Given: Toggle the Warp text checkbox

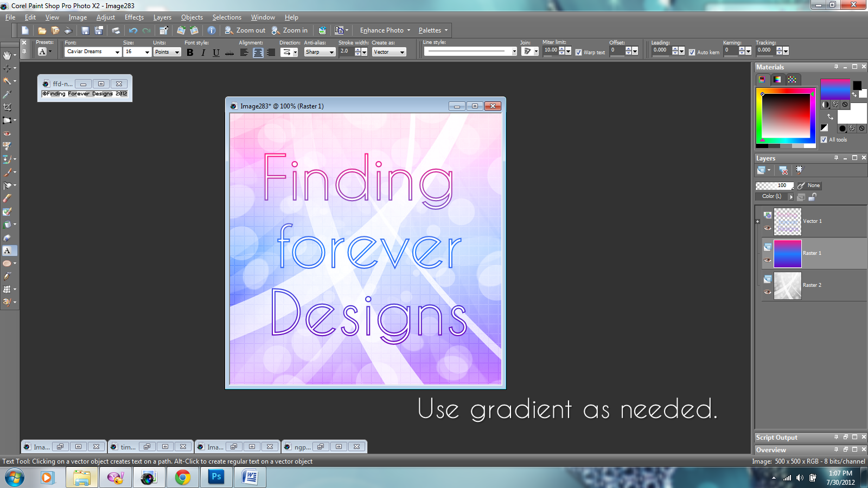Looking at the screenshot, I should click(579, 53).
